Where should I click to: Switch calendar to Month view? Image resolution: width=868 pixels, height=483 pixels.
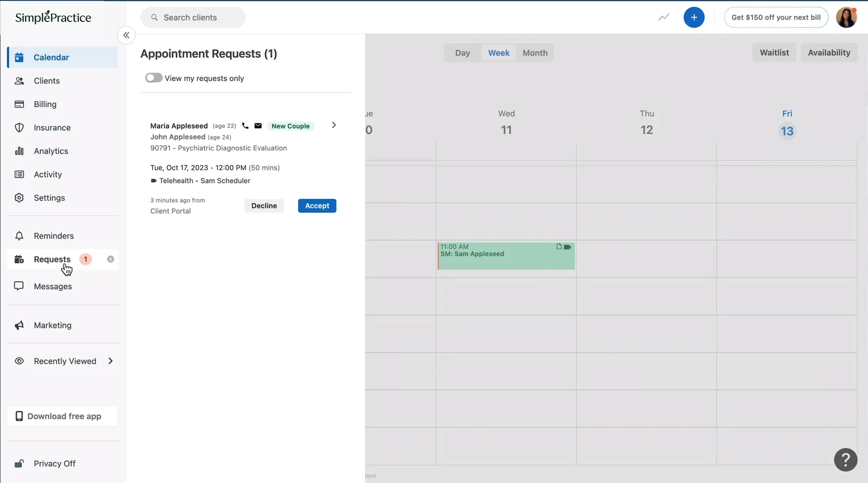[x=534, y=53]
